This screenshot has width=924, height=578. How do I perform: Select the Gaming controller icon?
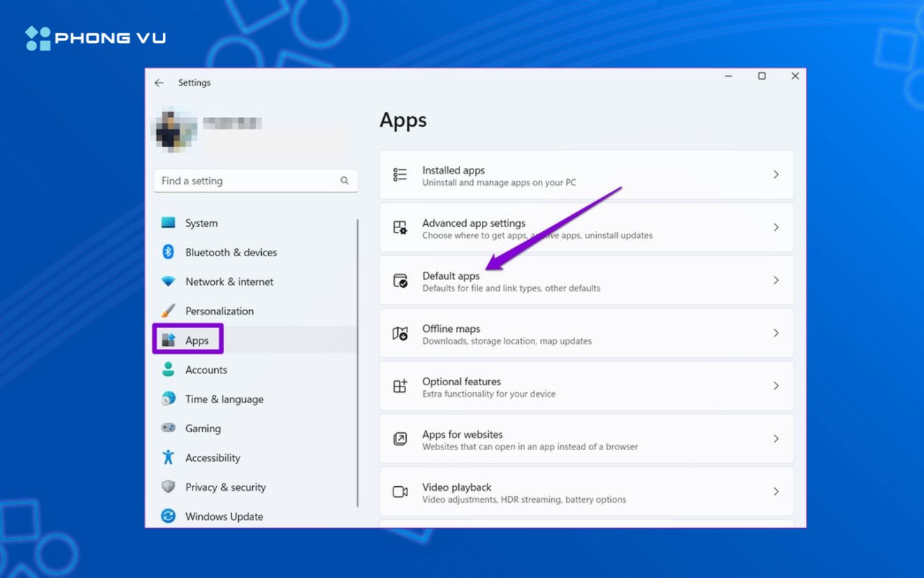168,428
